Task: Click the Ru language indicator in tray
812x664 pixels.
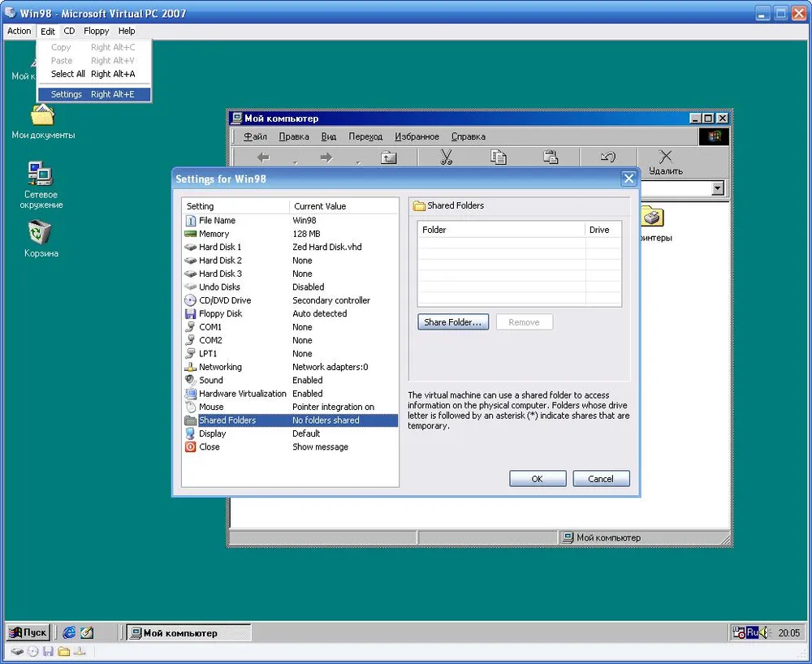Action: coord(751,633)
